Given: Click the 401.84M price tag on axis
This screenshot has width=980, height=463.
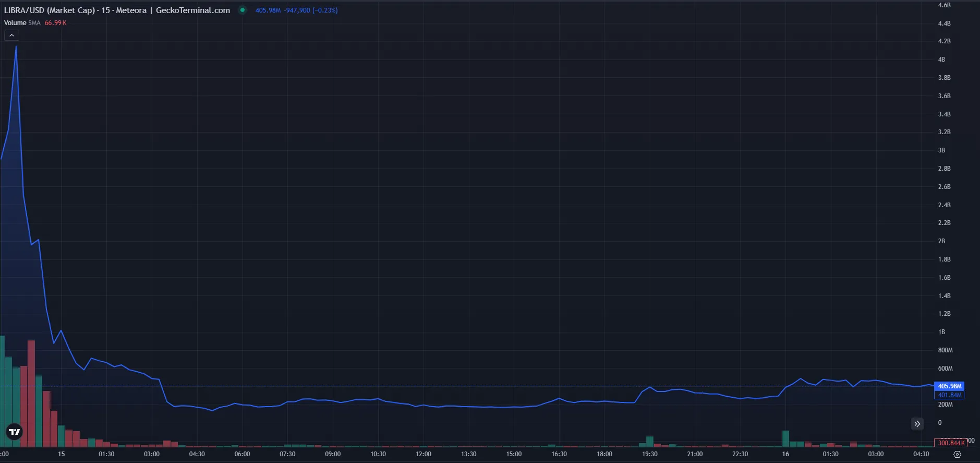Looking at the screenshot, I should [x=949, y=395].
